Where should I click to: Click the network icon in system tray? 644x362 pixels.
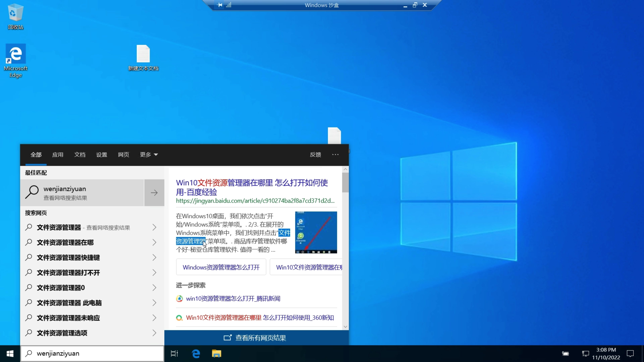pyautogui.click(x=585, y=353)
